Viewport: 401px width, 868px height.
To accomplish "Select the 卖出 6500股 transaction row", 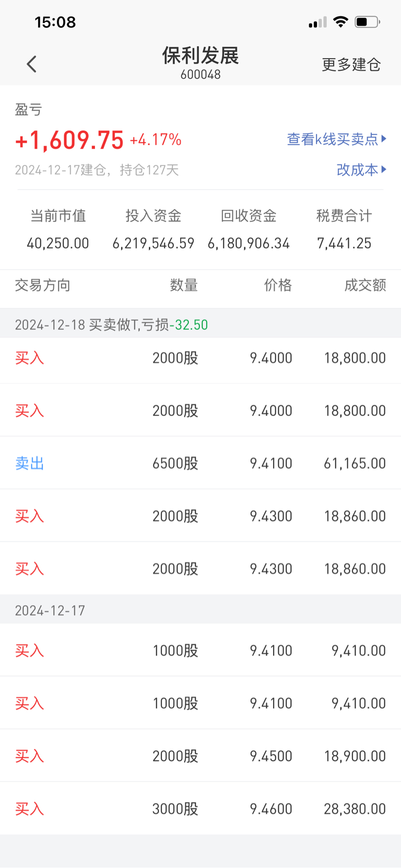I will pos(200,463).
